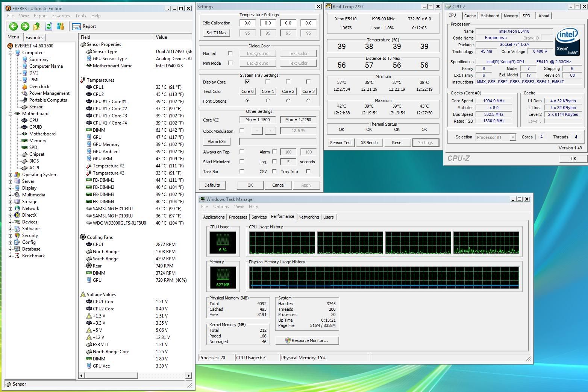The width and height of the screenshot is (588, 392).
Task: Enable Always on Top checkbox
Action: [x=242, y=152]
